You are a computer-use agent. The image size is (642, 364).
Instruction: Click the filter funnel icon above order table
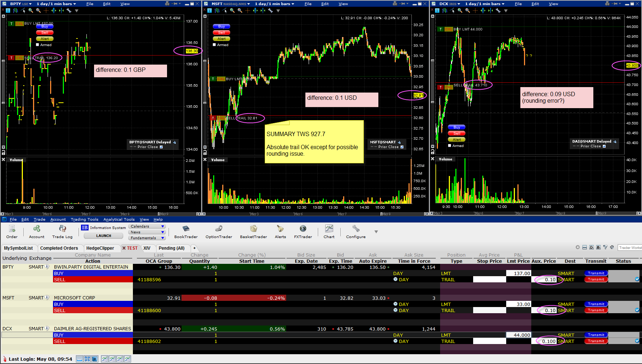coord(605,247)
